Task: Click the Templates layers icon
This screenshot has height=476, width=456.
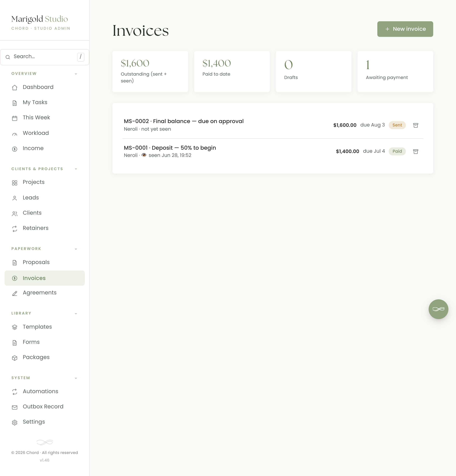Action: tap(15, 327)
